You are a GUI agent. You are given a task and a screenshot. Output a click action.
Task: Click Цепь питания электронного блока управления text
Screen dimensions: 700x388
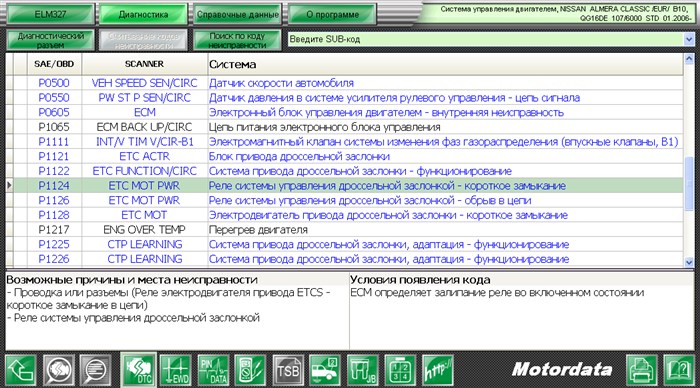325,127
